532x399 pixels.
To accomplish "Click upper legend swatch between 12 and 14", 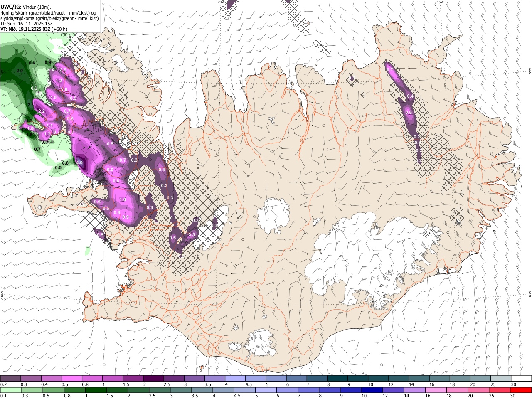I will click(x=398, y=379).
